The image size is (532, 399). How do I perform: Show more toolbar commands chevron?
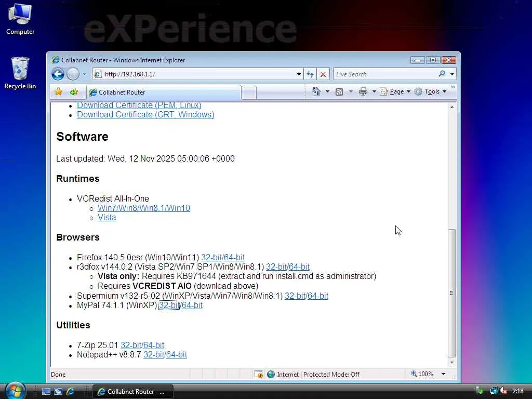[453, 87]
